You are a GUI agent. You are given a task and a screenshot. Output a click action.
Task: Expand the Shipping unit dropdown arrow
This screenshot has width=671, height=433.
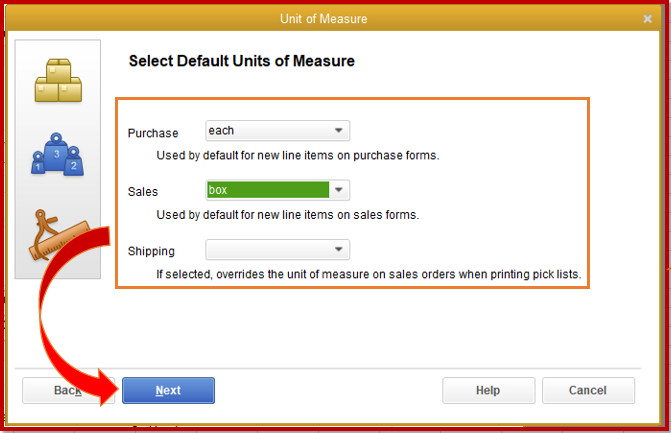coord(340,250)
